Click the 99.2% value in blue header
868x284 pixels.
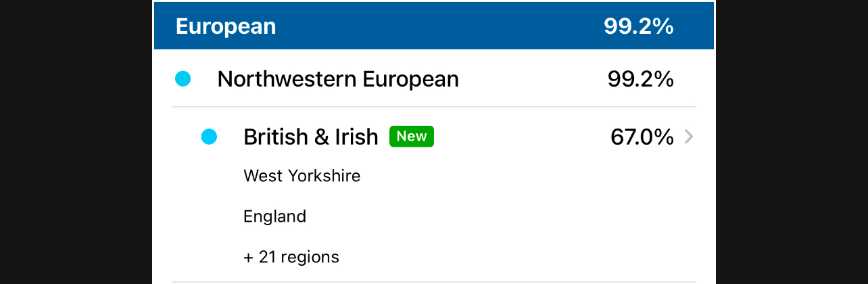[x=639, y=26]
